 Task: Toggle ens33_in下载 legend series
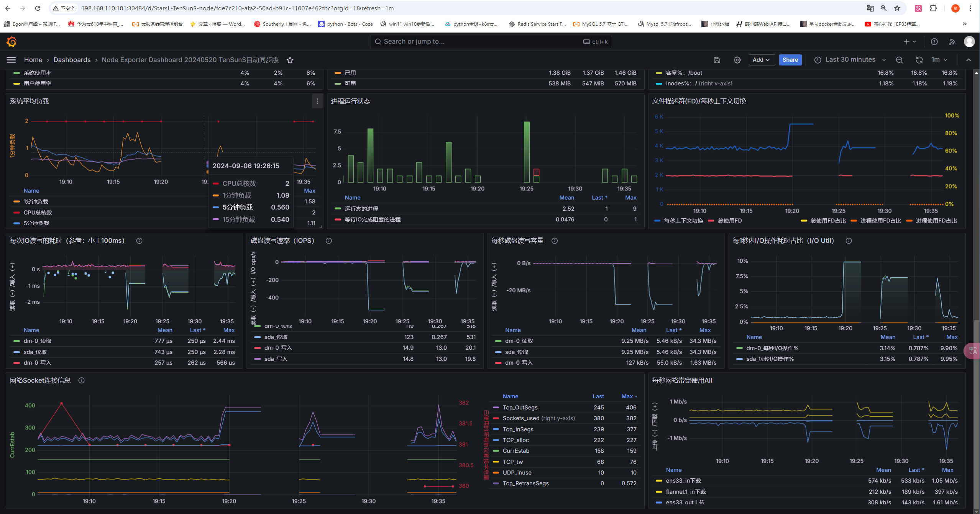[683, 481]
